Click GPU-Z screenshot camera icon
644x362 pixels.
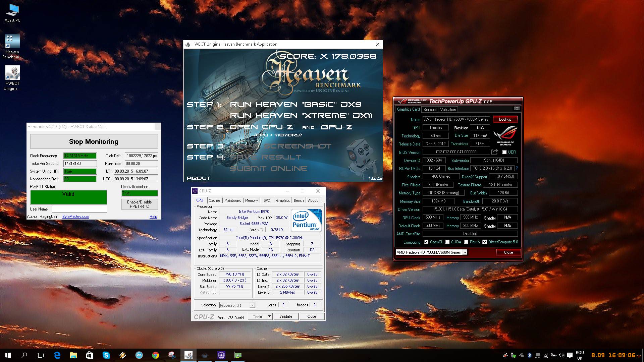coord(517,108)
